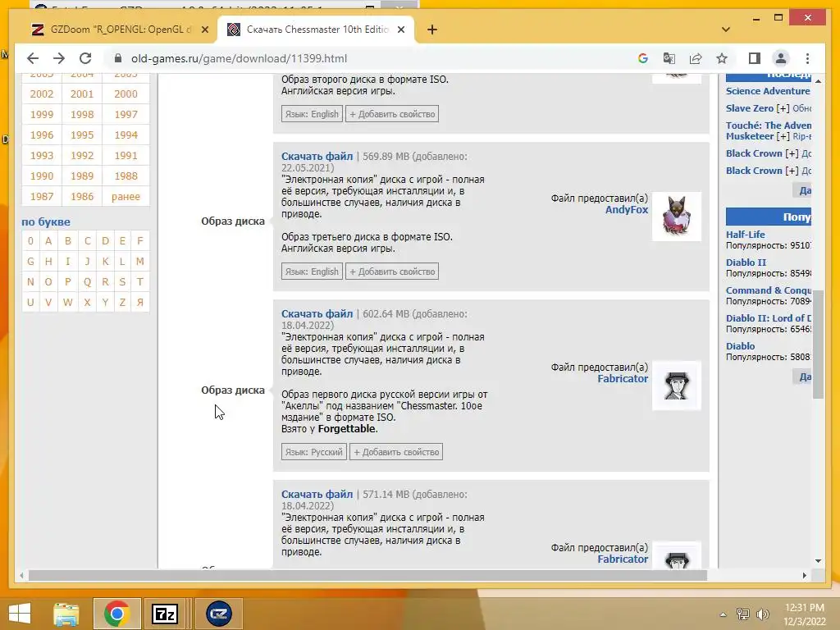Open Chrome three-dot menu
Image resolution: width=840 pixels, height=630 pixels.
coord(807,58)
